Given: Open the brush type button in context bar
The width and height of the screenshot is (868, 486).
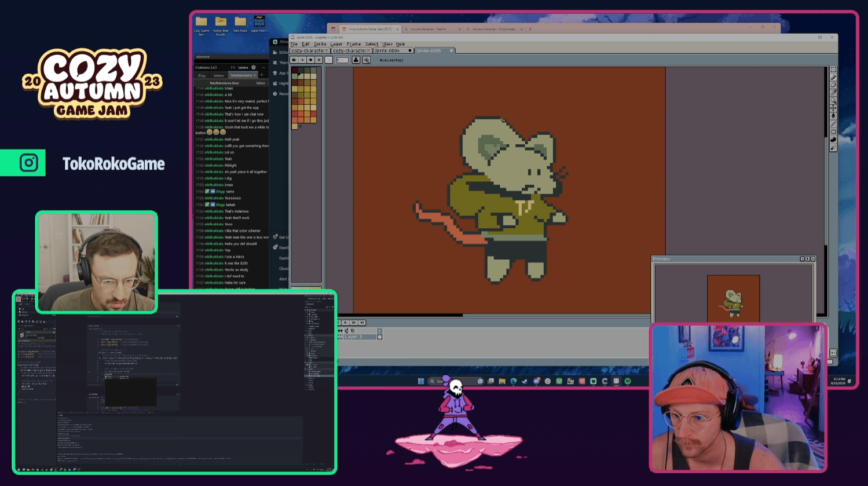Looking at the screenshot, I should point(329,60).
